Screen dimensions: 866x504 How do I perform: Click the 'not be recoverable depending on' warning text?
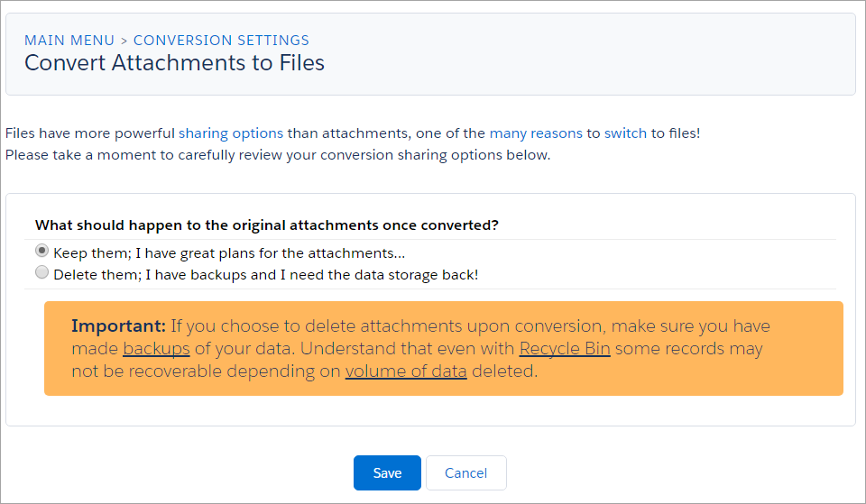coord(206,371)
